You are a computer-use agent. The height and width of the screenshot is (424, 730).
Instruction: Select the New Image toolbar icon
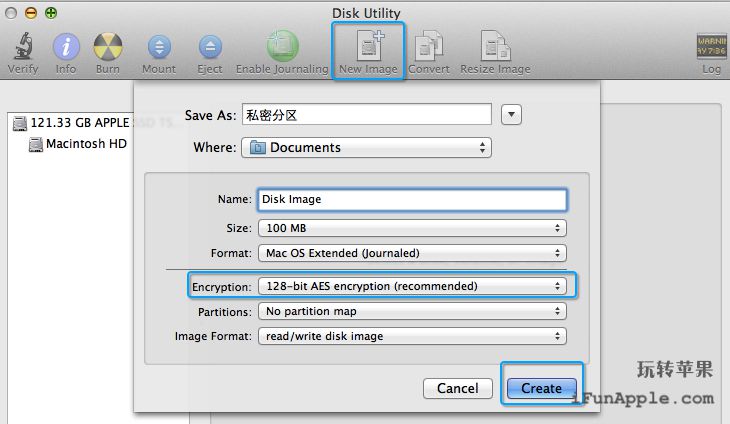(369, 46)
